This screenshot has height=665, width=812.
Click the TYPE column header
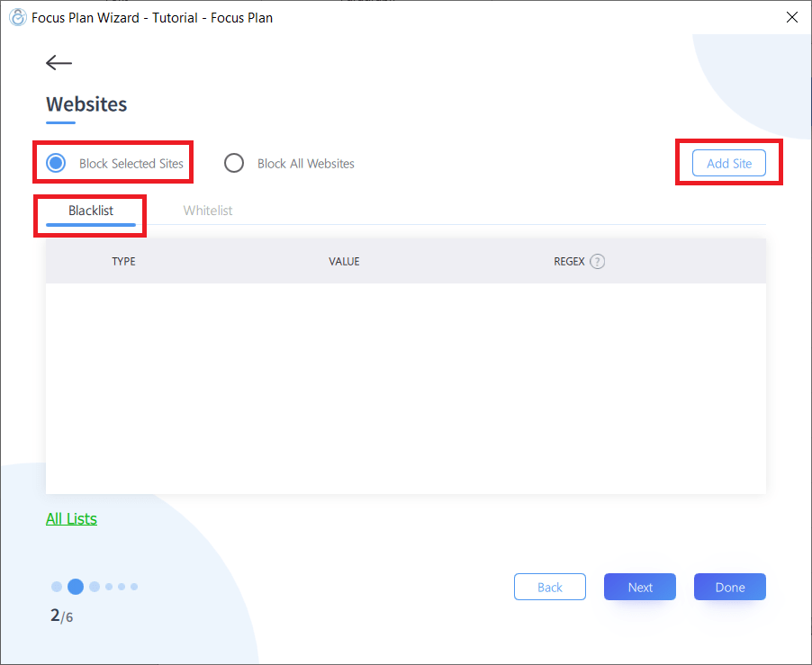[x=123, y=262]
